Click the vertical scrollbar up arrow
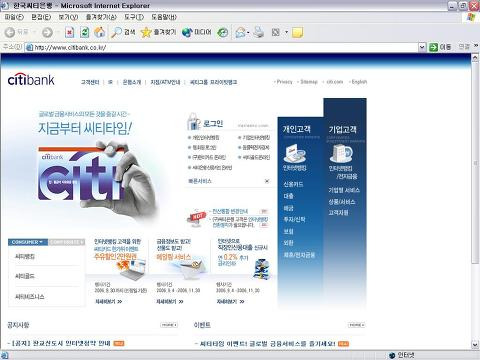The width and height of the screenshot is (480, 360). click(475, 57)
